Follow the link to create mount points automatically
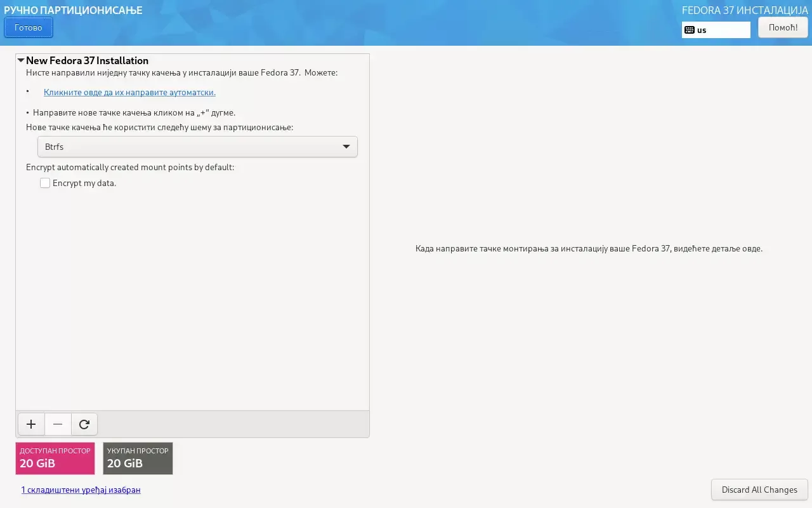 click(129, 92)
